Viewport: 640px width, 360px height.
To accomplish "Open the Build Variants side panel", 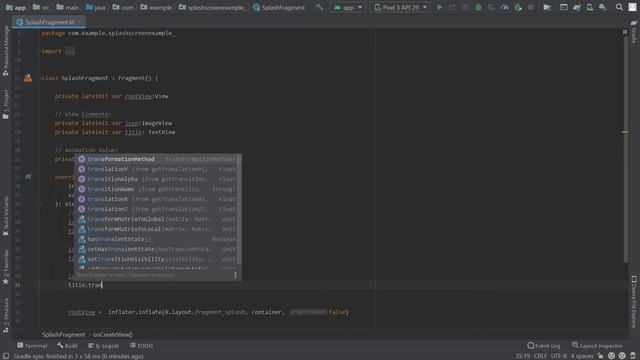I will [x=6, y=216].
